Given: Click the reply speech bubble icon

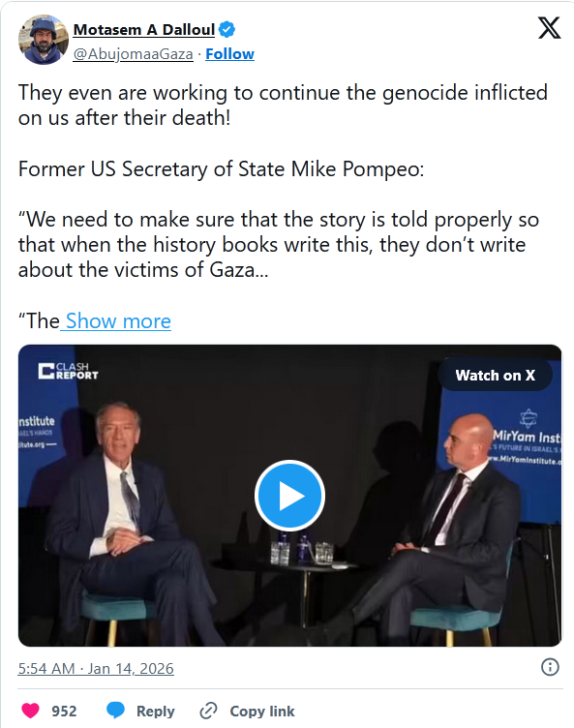Looking at the screenshot, I should (115, 711).
